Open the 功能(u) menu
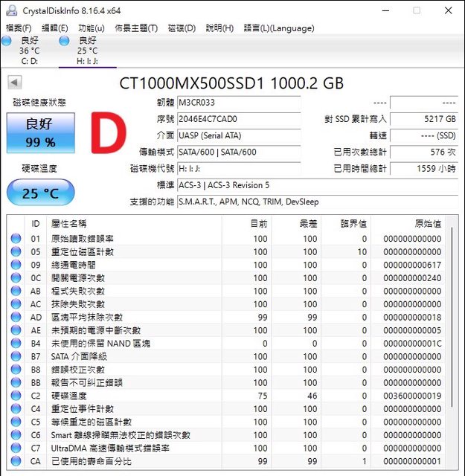Screen dimensions: 465x476 point(91,28)
